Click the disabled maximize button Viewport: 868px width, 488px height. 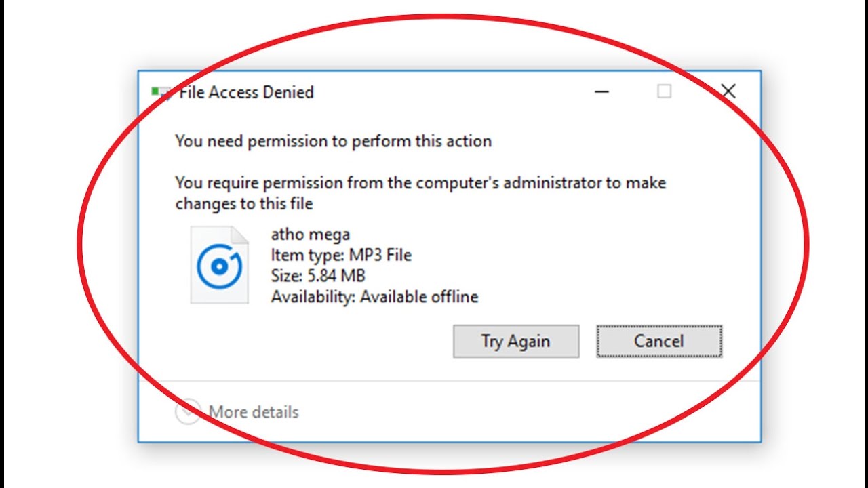click(665, 91)
